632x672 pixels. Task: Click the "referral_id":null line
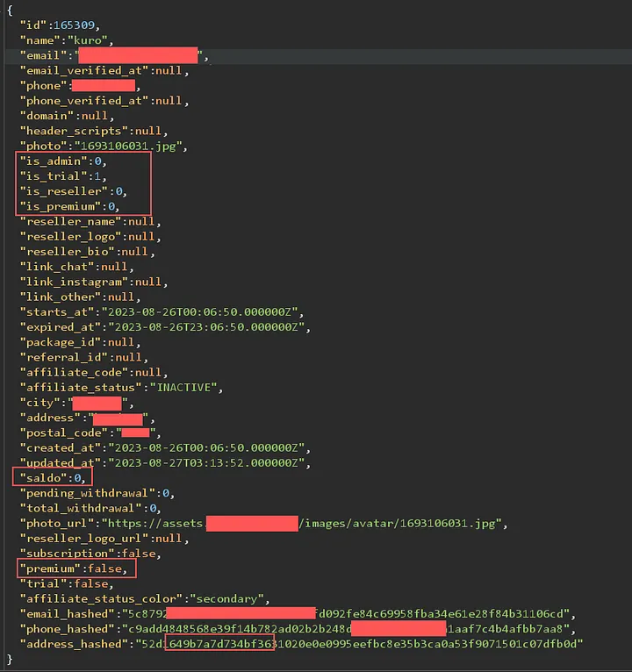[84, 357]
